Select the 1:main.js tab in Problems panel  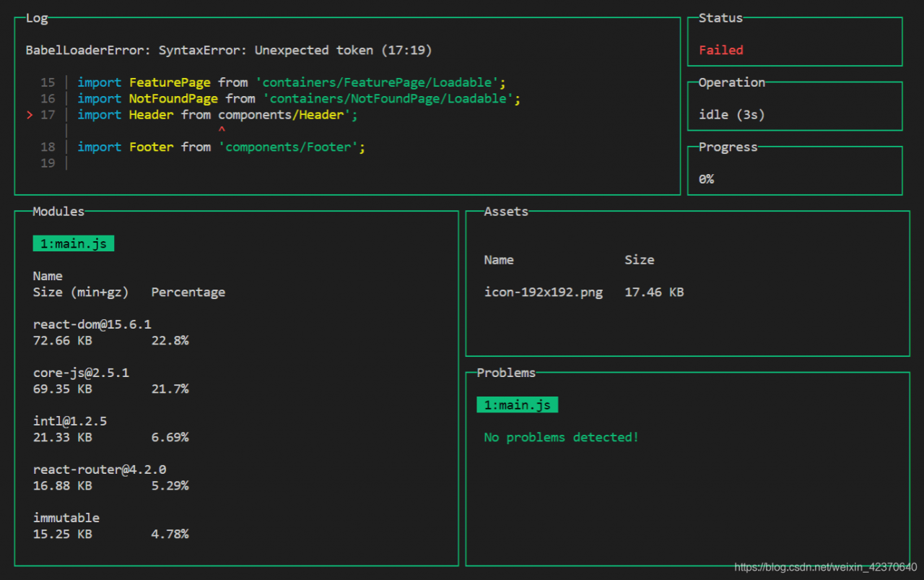[x=517, y=404]
